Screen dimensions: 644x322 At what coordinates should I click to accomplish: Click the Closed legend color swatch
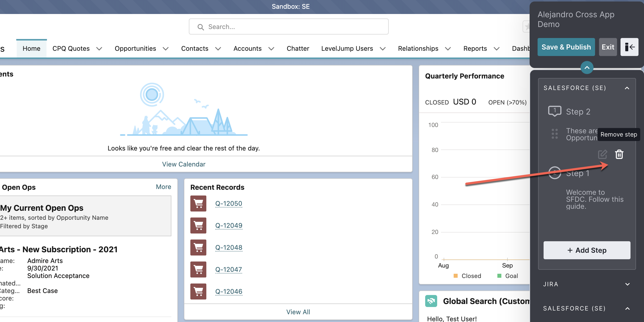(455, 276)
